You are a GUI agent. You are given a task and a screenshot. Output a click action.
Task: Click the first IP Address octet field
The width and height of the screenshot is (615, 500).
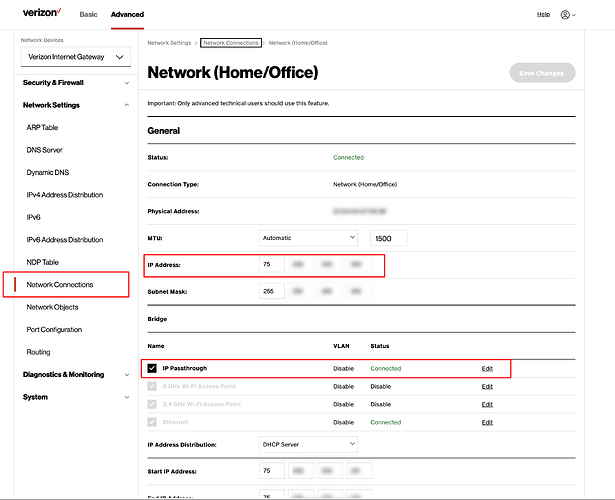point(271,264)
